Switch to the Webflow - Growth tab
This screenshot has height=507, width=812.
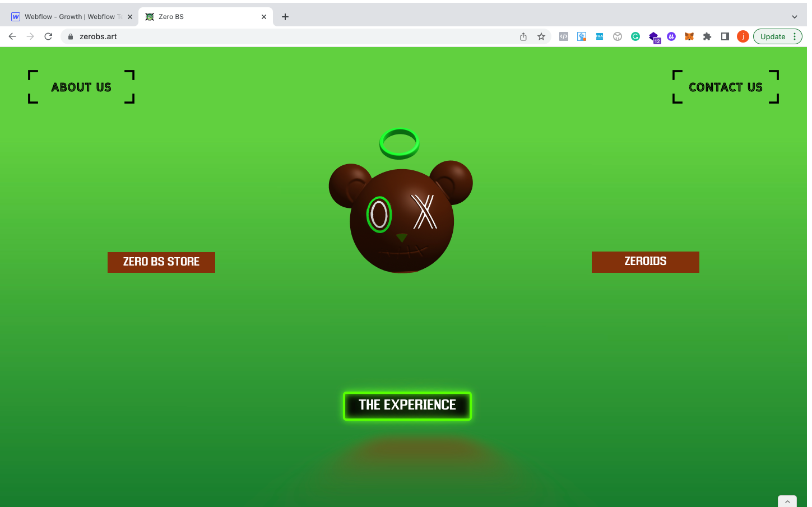point(70,17)
